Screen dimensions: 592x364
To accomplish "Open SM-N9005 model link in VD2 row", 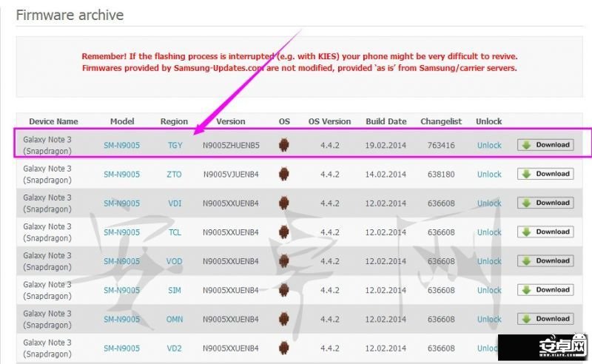I will coord(121,348).
